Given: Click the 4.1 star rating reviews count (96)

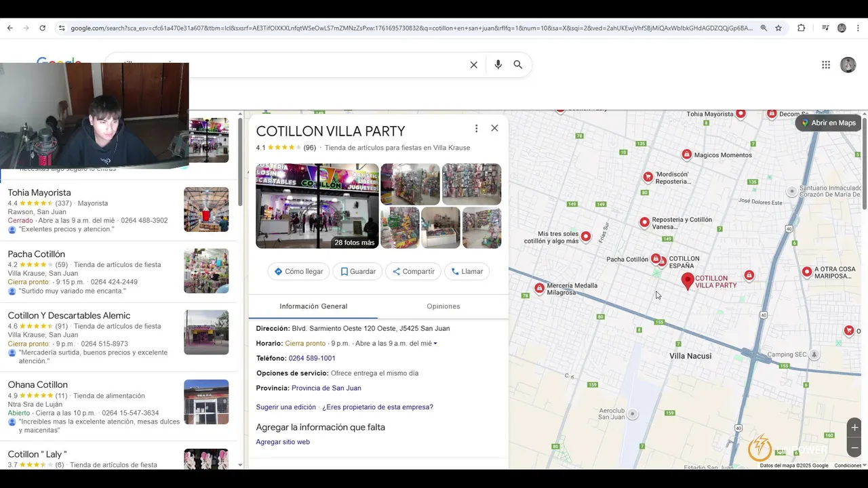Looking at the screenshot, I should (310, 148).
